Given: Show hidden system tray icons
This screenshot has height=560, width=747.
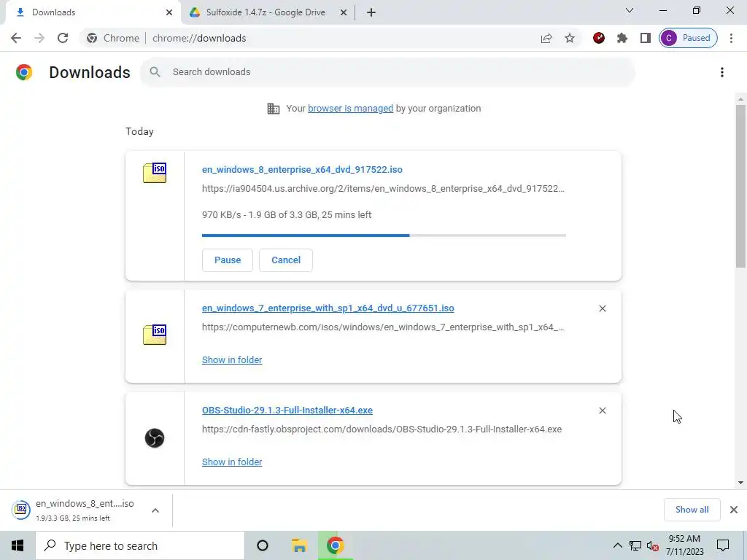Looking at the screenshot, I should 617,545.
